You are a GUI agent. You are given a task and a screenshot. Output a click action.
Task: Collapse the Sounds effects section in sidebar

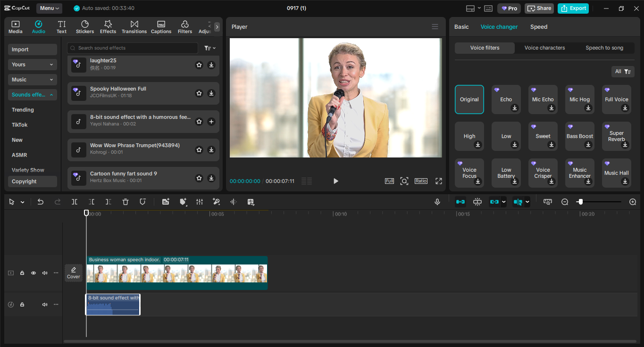tap(32, 94)
